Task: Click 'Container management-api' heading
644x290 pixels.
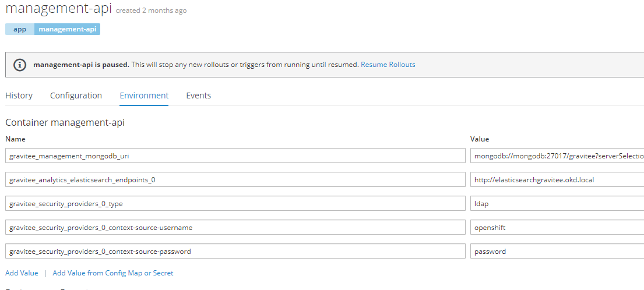Action: click(65, 122)
